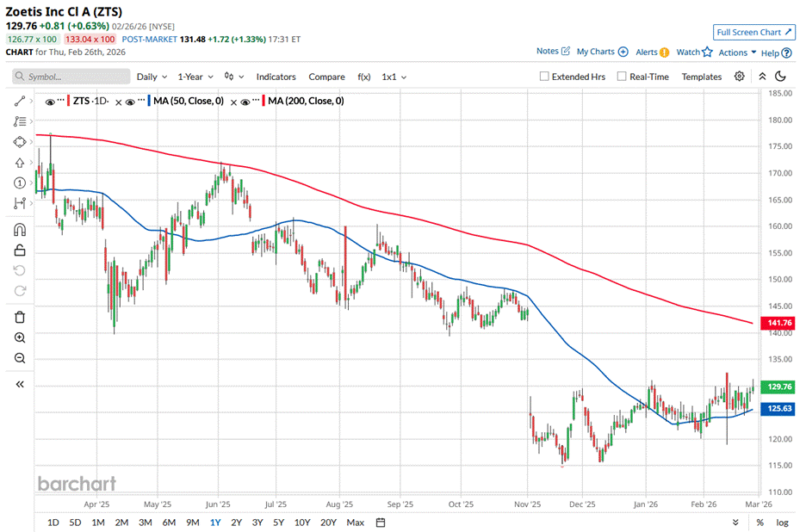Click the blue MA 50 color swatch

click(149, 101)
